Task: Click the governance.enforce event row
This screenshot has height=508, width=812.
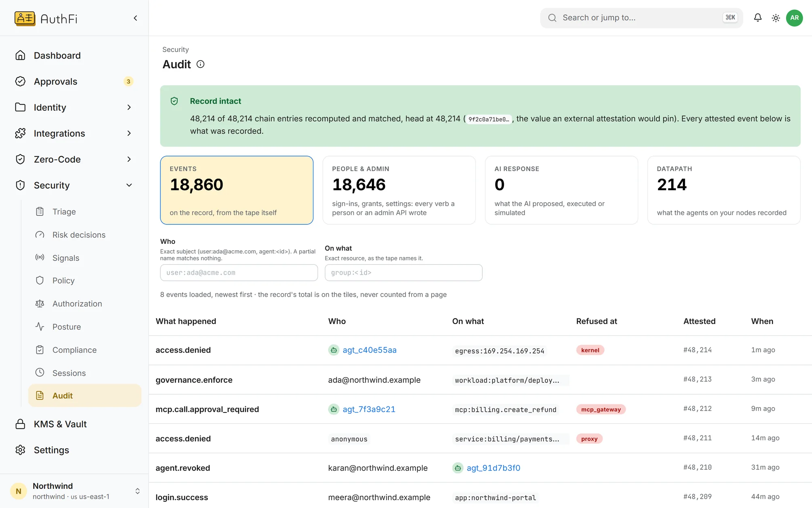Action: (480, 380)
